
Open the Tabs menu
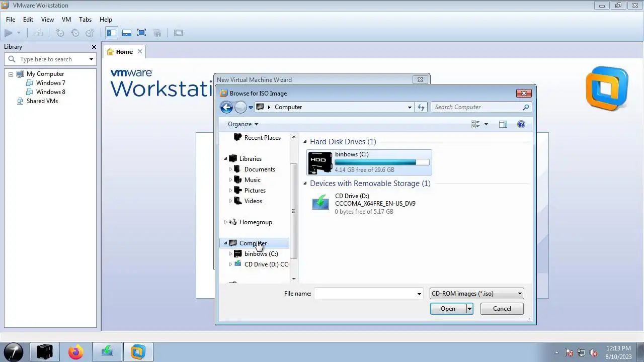click(86, 20)
